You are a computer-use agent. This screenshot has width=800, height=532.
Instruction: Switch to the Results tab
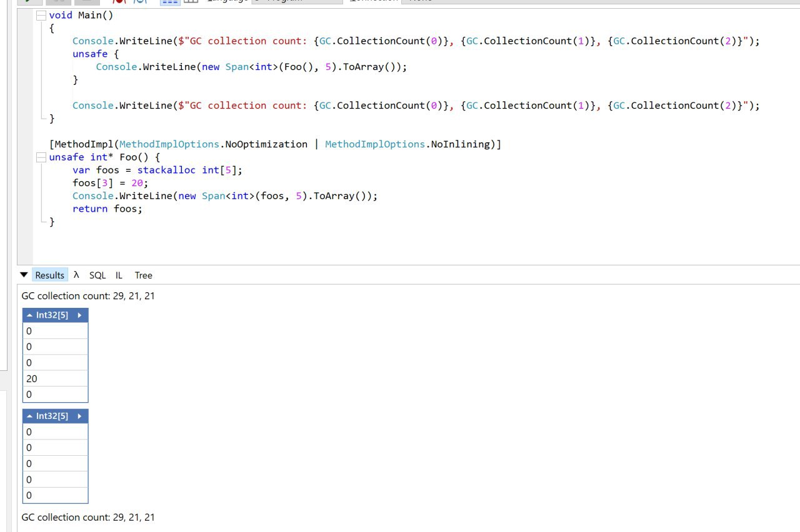tap(49, 275)
